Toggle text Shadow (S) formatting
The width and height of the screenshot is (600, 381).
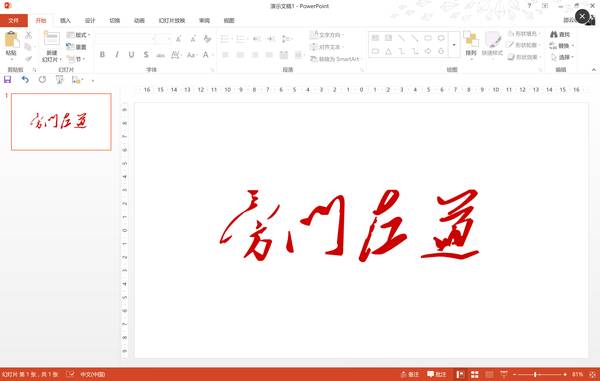click(146, 55)
